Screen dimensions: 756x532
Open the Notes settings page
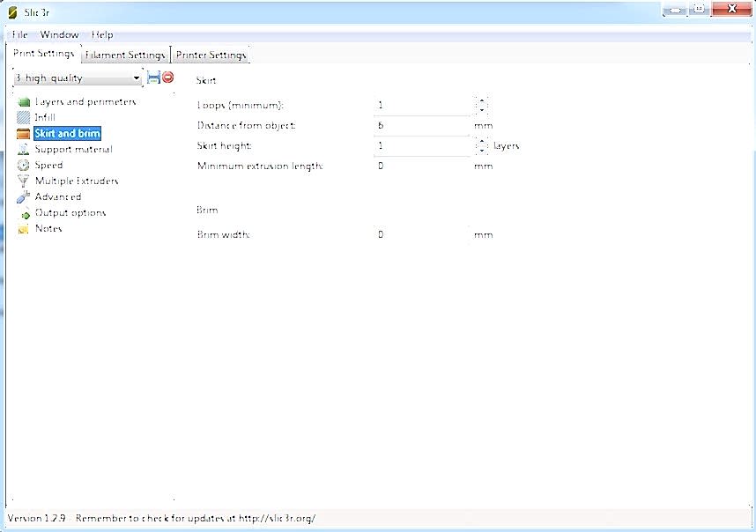(48, 229)
